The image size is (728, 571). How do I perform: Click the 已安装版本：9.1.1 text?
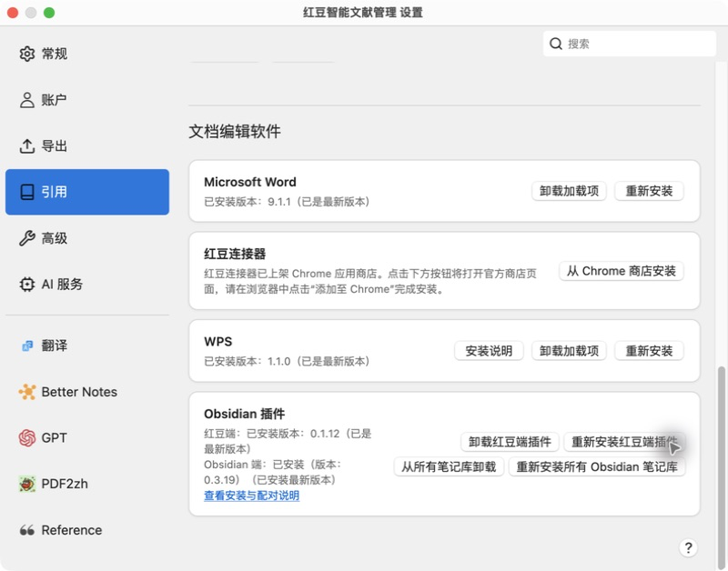tap(287, 202)
